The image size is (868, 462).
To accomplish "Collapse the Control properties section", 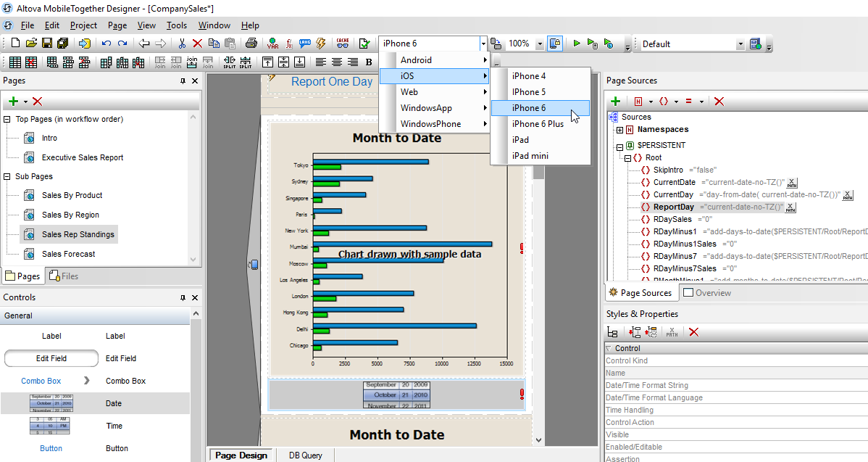I will click(609, 348).
